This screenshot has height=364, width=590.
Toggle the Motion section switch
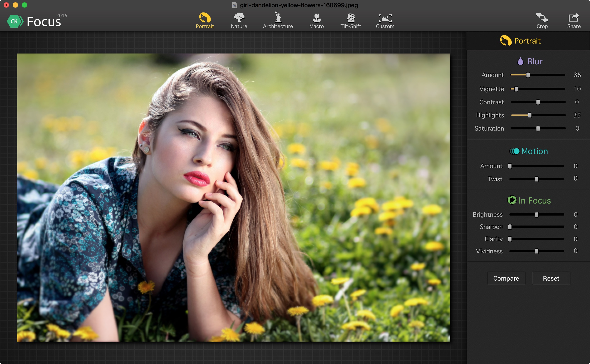coord(514,151)
